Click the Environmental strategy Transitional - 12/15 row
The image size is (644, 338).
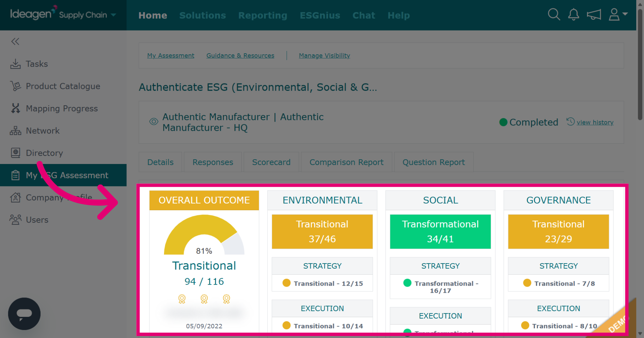(x=322, y=283)
